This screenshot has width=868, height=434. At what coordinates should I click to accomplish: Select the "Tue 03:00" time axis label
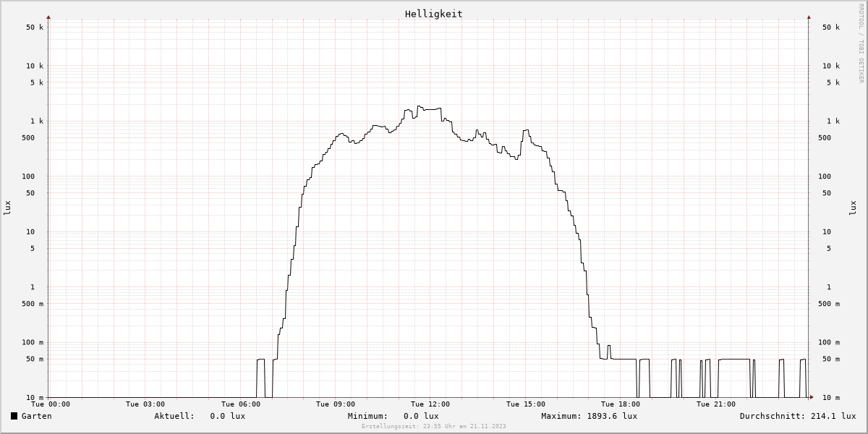[x=145, y=404]
